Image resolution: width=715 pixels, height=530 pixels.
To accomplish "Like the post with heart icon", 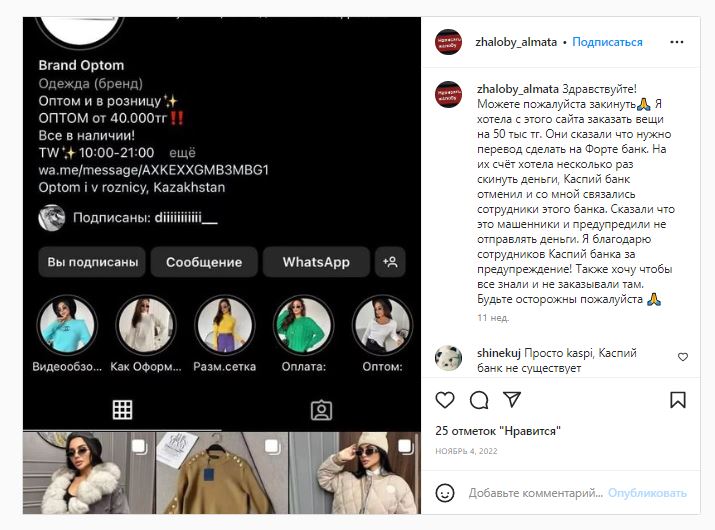I will pos(445,400).
